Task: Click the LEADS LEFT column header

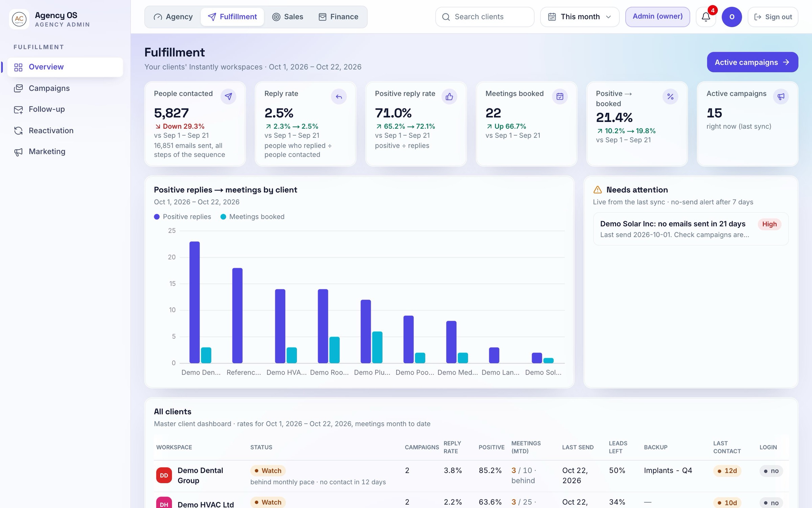Action: (618, 447)
